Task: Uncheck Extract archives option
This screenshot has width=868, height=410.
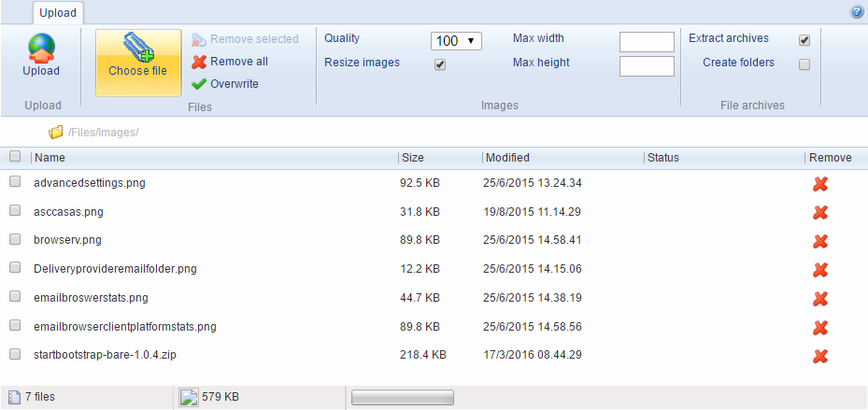Action: click(x=804, y=40)
